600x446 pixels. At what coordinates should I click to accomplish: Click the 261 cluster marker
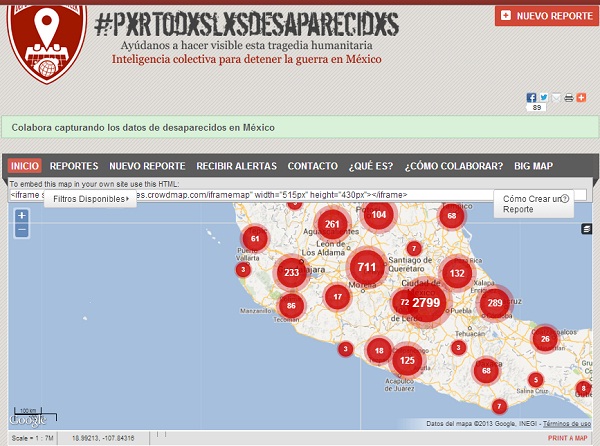point(332,224)
